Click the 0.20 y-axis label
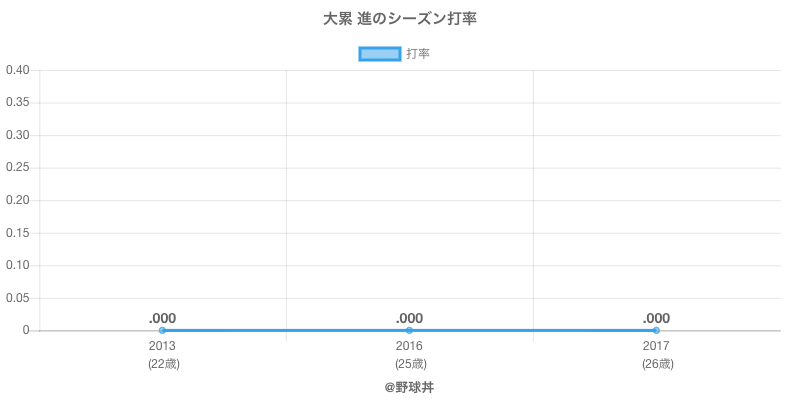The image size is (800, 400). (17, 200)
